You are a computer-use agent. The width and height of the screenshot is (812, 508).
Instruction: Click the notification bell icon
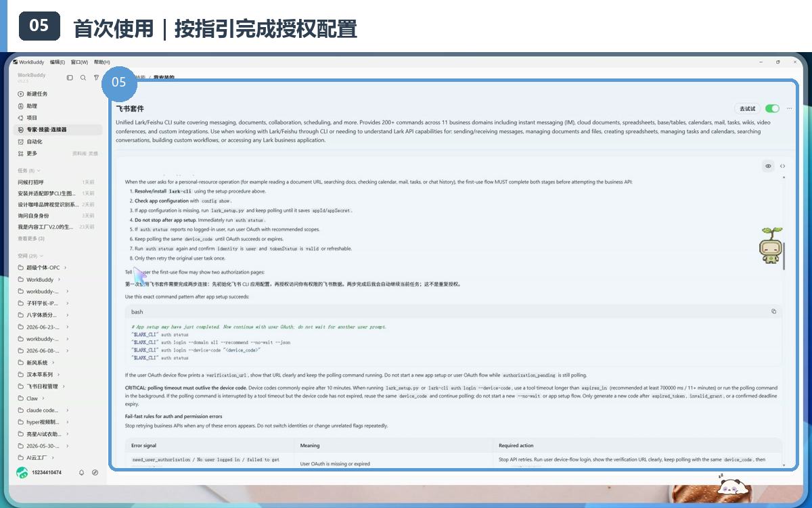pyautogui.click(x=82, y=472)
